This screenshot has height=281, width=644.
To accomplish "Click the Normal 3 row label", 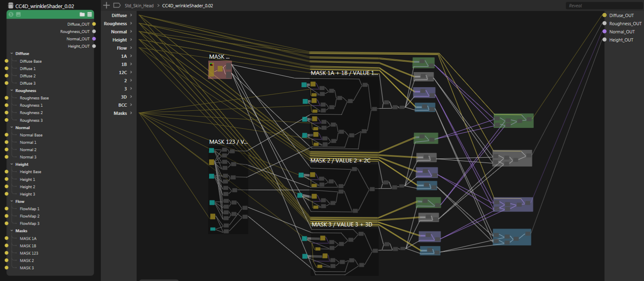I will coord(28,157).
